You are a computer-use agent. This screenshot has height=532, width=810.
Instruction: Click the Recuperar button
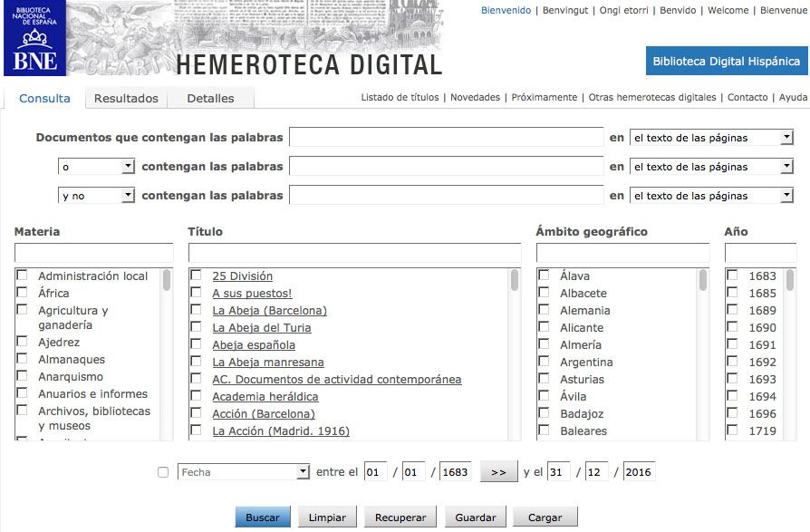coord(400,517)
